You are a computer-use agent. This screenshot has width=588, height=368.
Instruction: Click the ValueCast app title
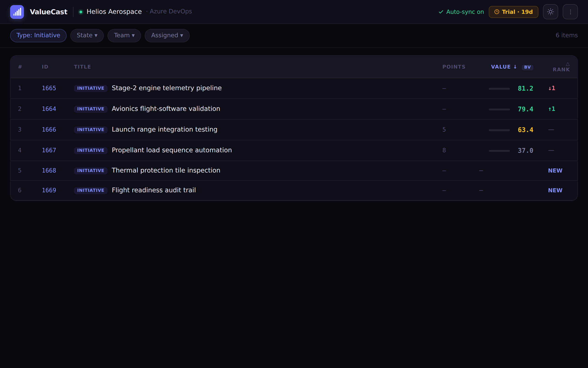coord(49,12)
